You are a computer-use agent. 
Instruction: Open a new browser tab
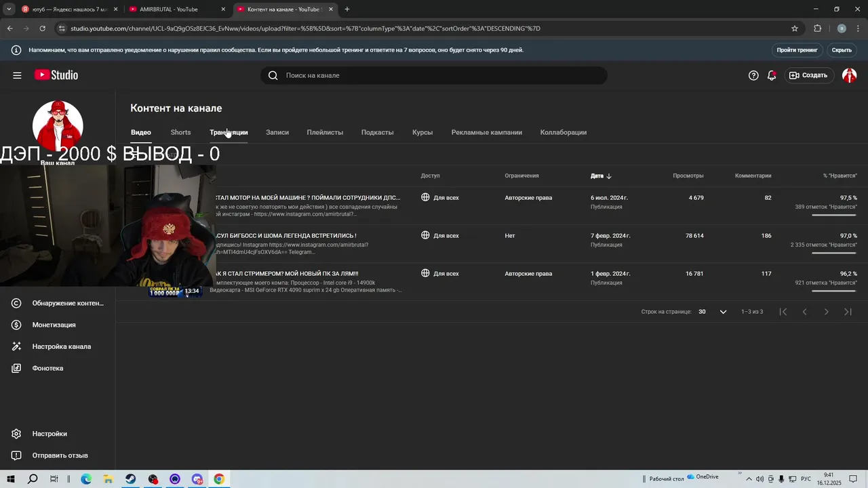[347, 9]
